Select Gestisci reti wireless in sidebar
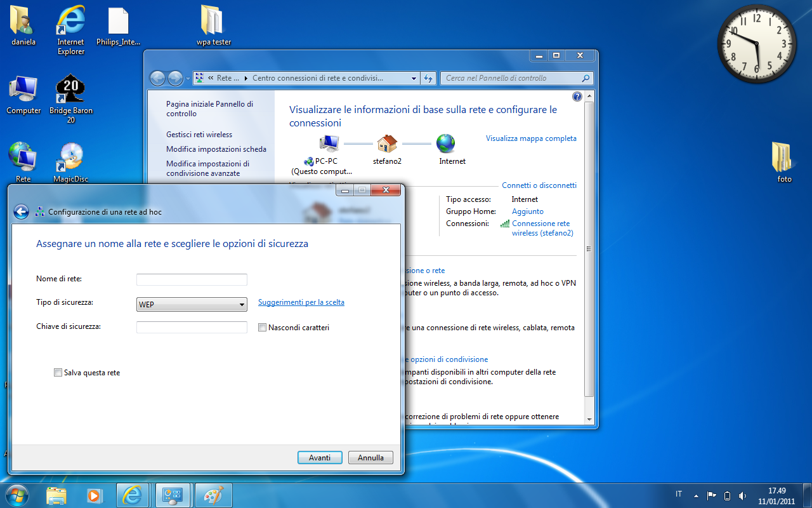Viewport: 812px width, 508px height. point(199,135)
